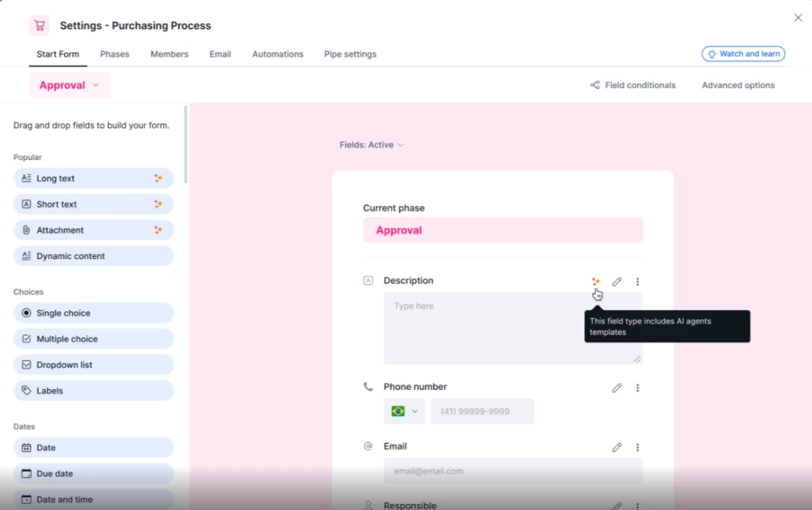Go to the Automations tab

278,54
